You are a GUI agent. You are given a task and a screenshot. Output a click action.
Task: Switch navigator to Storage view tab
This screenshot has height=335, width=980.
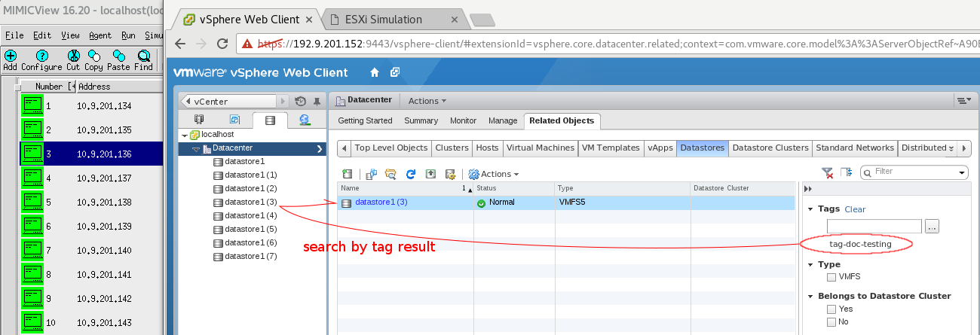(x=270, y=120)
